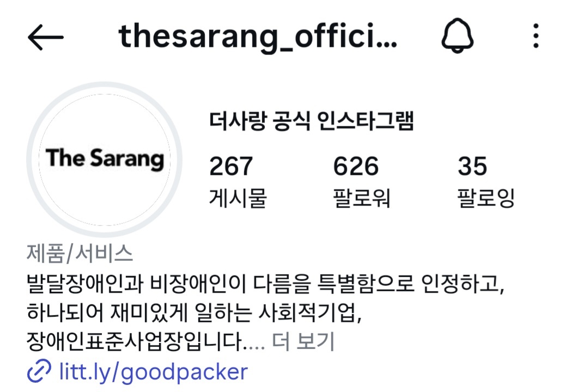This screenshot has width=588, height=392.
Task: Open the litt.ly/goodpacker link
Action: (153, 372)
